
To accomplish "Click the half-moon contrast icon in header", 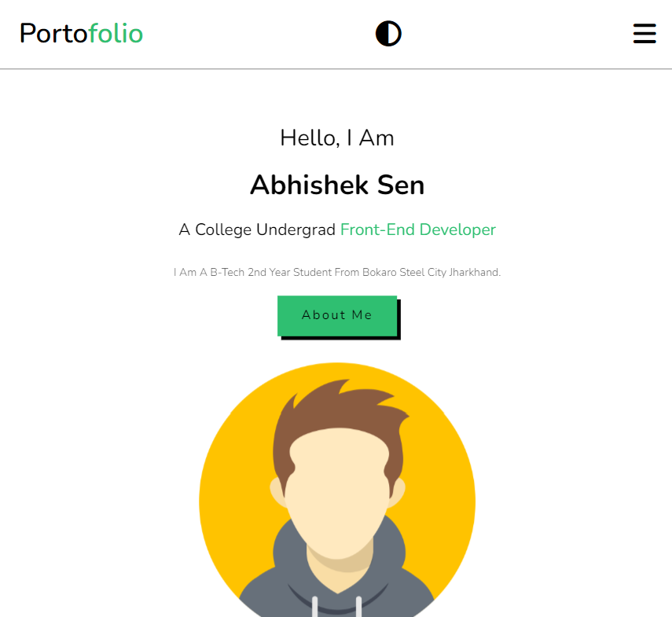I will [388, 33].
